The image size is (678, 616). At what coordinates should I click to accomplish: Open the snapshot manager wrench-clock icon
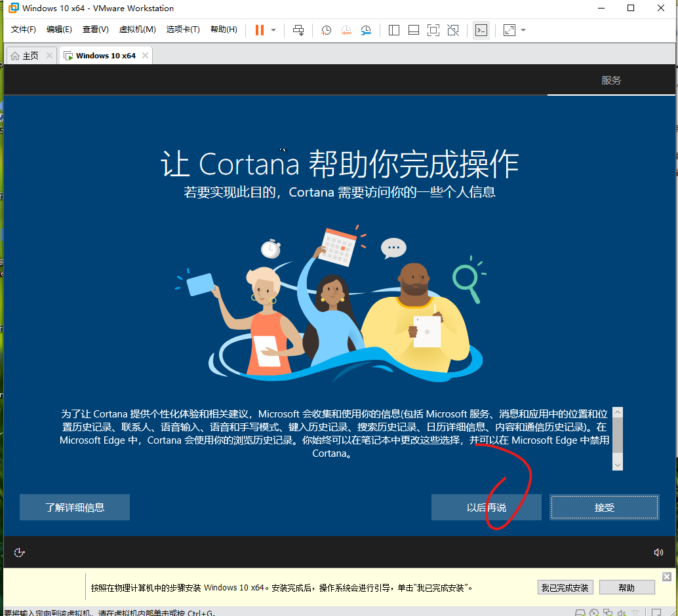pos(366,30)
